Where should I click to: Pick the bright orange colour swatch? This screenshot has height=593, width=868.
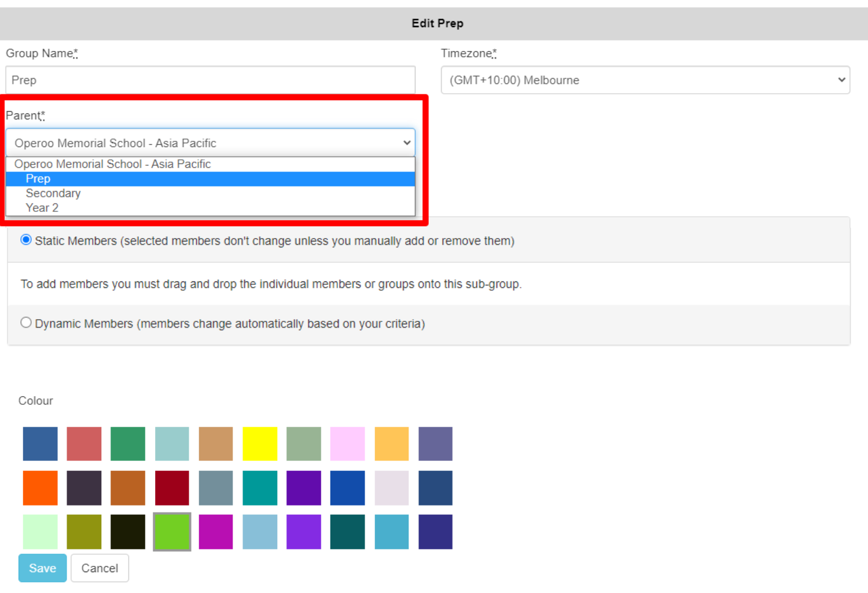coord(41,488)
